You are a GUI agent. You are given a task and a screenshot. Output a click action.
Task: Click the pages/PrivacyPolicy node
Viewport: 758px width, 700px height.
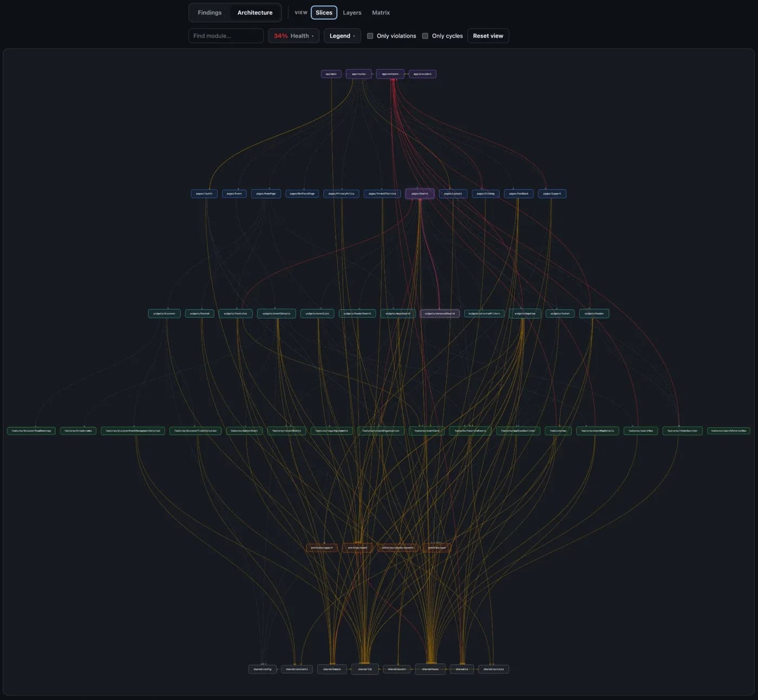click(341, 193)
